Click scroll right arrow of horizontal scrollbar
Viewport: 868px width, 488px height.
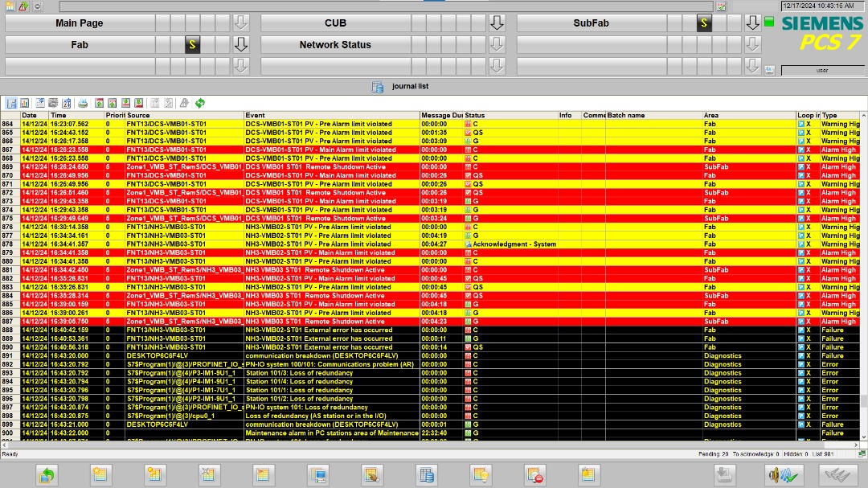856,445
